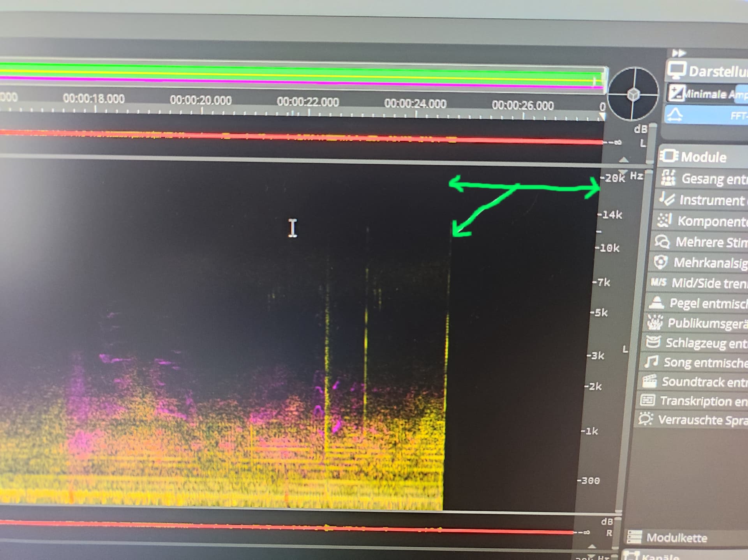The width and height of the screenshot is (748, 560).
Task: Click the 3k frequency axis label
Action: [x=596, y=355]
